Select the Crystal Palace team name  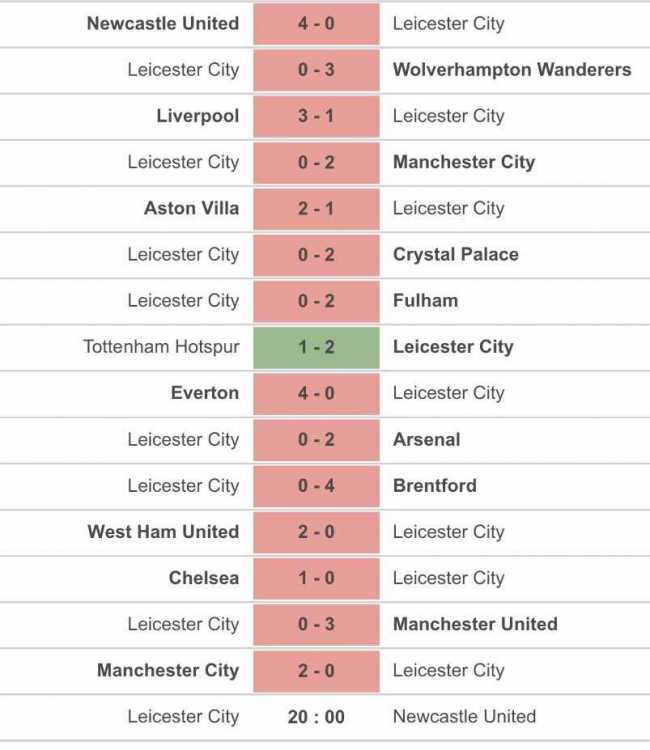[455, 254]
